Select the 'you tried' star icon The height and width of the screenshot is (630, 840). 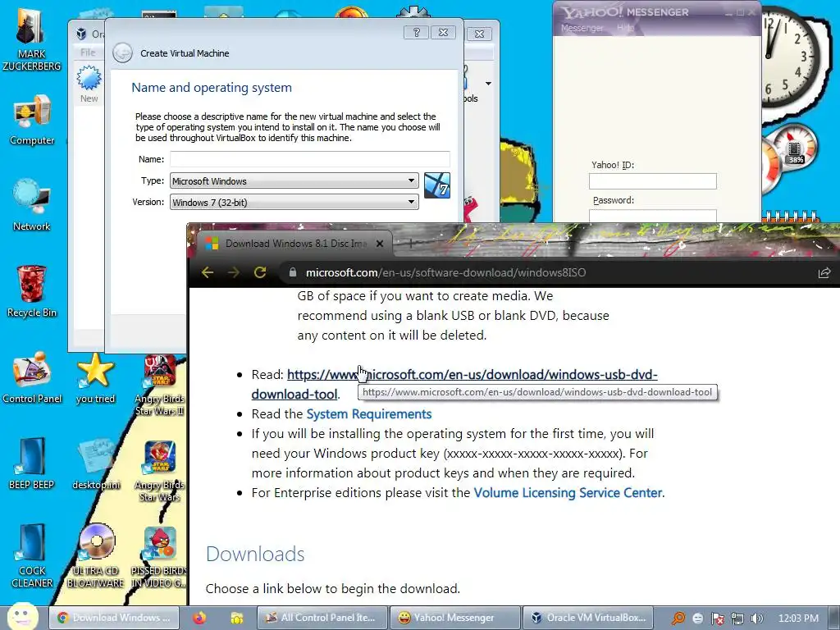(x=95, y=377)
